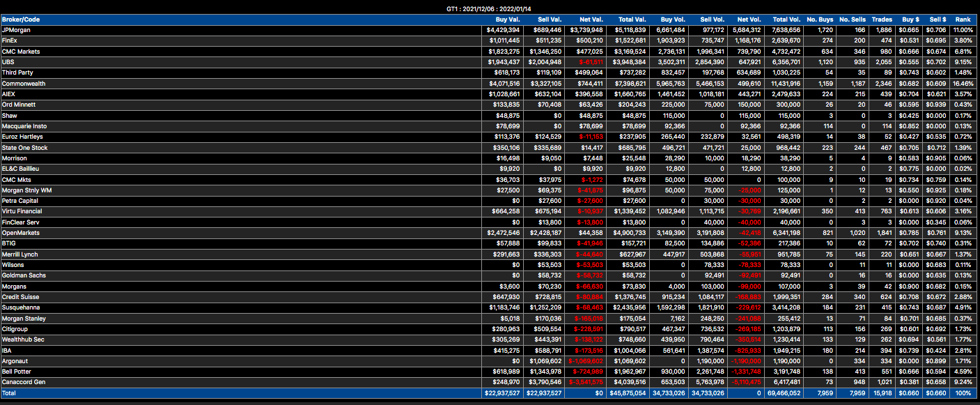This screenshot has height=405, width=980.
Task: Click JPMorgan's Buy Val. cell $4,429,394
Action: pos(503,30)
